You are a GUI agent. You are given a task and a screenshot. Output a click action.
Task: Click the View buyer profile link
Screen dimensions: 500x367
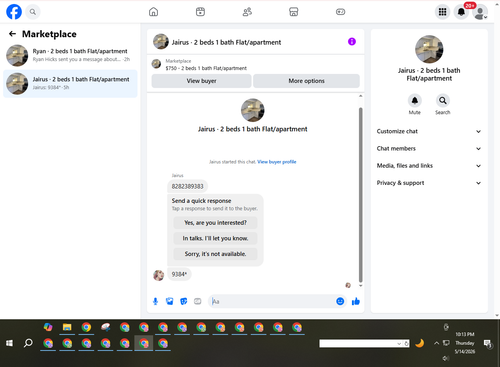click(277, 162)
